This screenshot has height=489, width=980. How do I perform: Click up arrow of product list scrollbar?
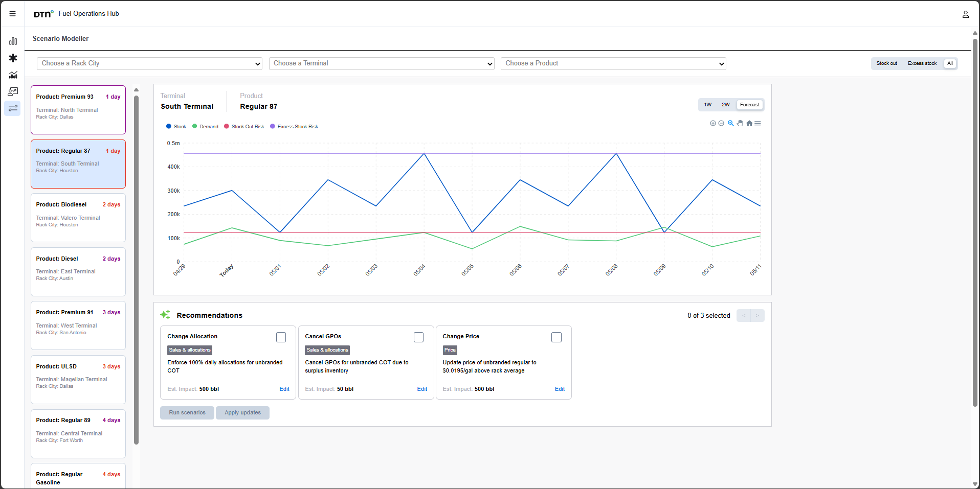pos(136,90)
